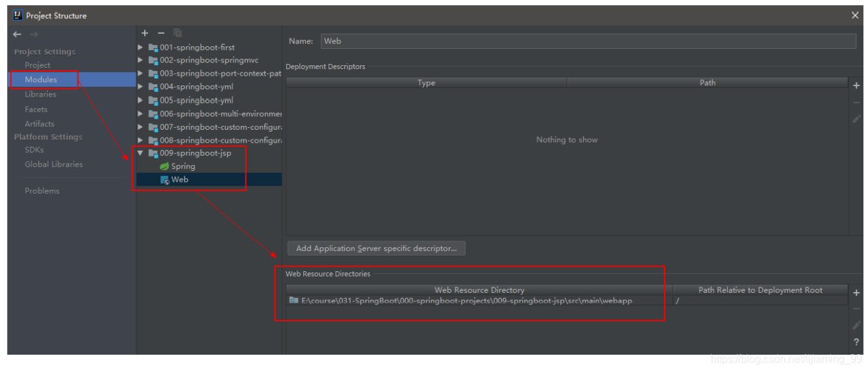Open the Problems page
Image resolution: width=868 pixels, height=371 pixels.
pyautogui.click(x=42, y=191)
